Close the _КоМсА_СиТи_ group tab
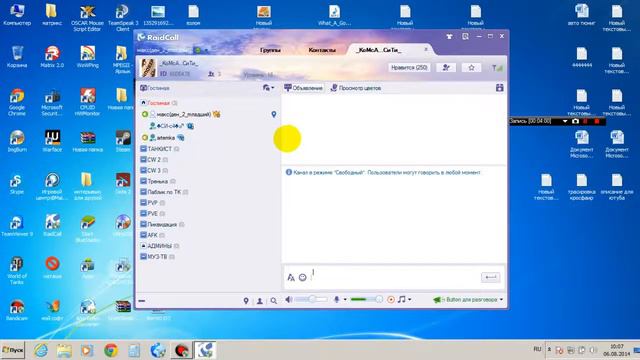This screenshot has width=640, height=360. point(426,49)
